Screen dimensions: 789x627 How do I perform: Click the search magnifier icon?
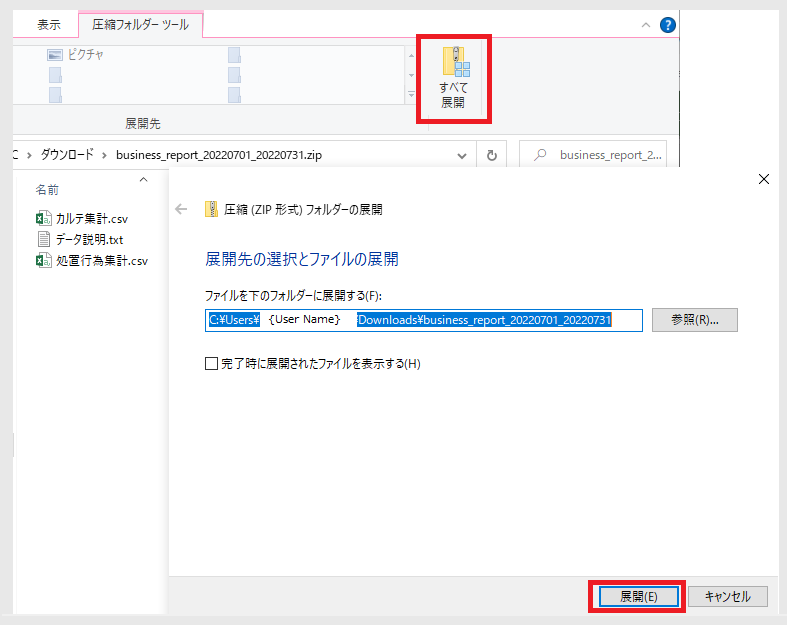pyautogui.click(x=540, y=155)
